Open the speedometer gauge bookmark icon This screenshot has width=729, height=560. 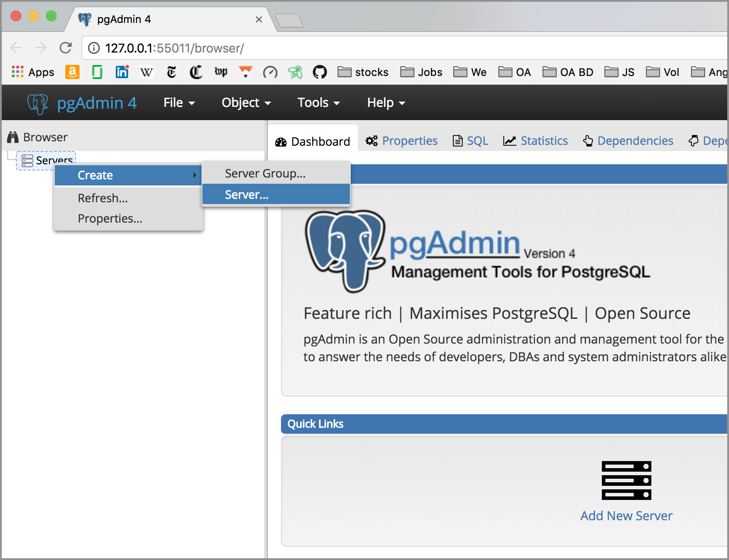(x=270, y=72)
